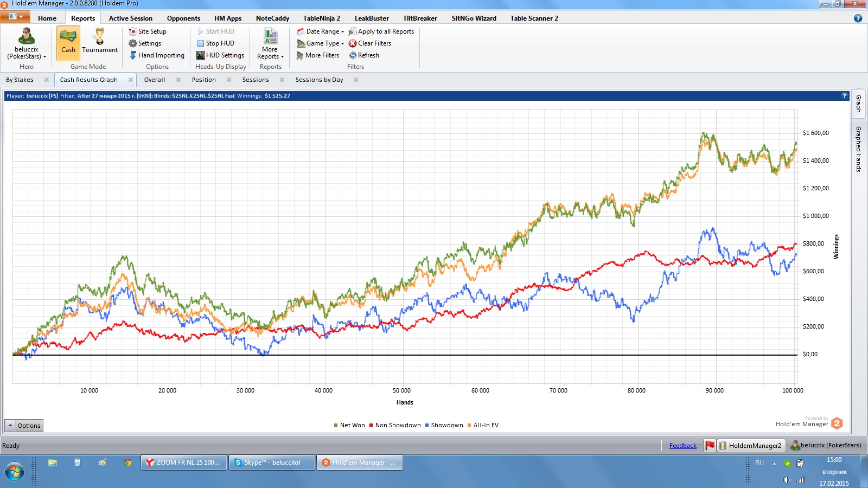Select the Graphed Hands side tab
Image resolution: width=868 pixels, height=488 pixels.
pos(858,149)
